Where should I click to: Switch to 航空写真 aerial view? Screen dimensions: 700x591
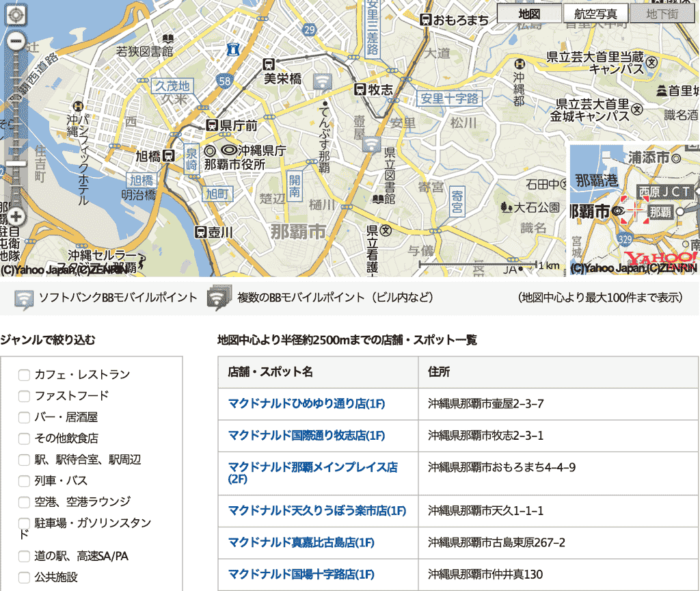pos(595,14)
